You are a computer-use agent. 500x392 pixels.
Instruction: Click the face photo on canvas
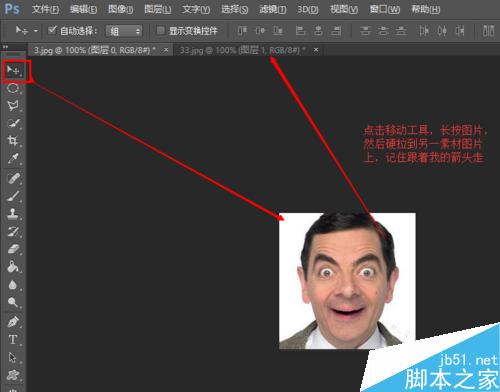coord(347,281)
